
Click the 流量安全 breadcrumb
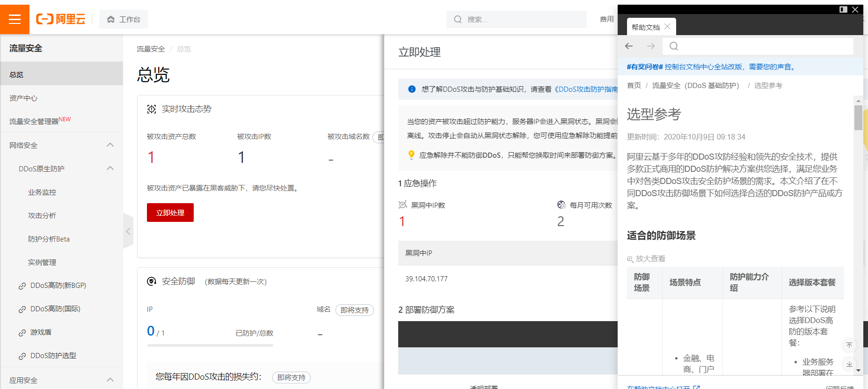click(x=151, y=49)
